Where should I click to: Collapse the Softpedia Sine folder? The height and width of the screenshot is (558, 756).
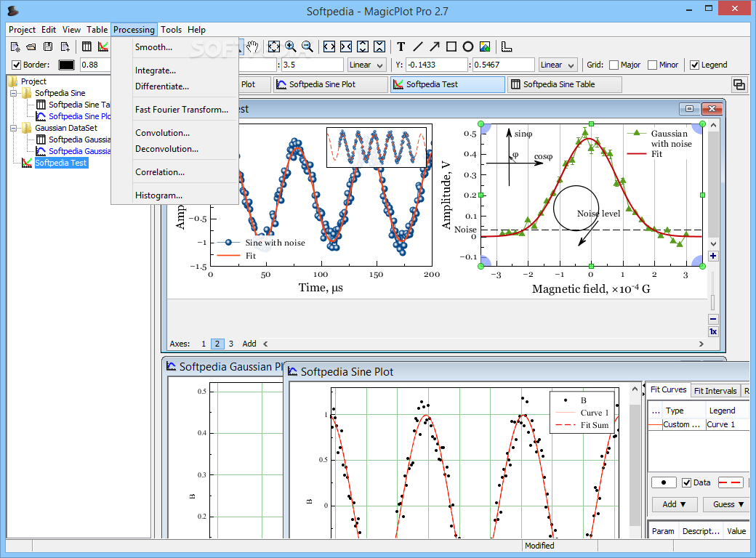pos(14,93)
